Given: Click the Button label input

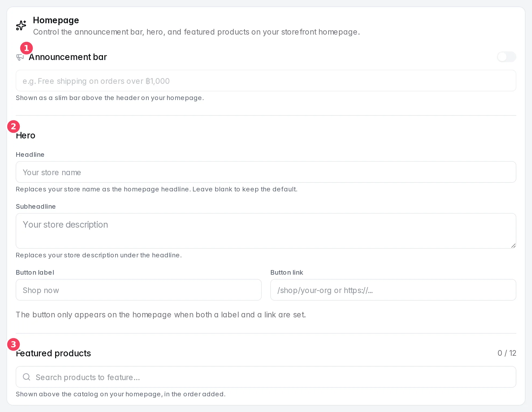Looking at the screenshot, I should tap(139, 290).
